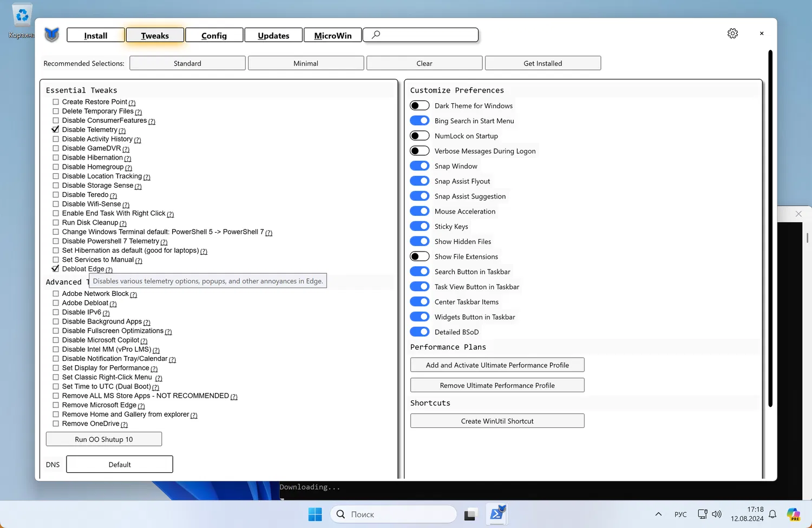
Task: Show help for Disable GameDVR
Action: tap(126, 149)
